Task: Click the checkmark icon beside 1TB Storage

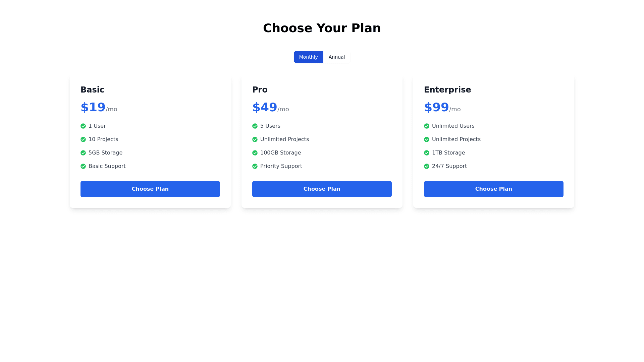Action: point(427,153)
